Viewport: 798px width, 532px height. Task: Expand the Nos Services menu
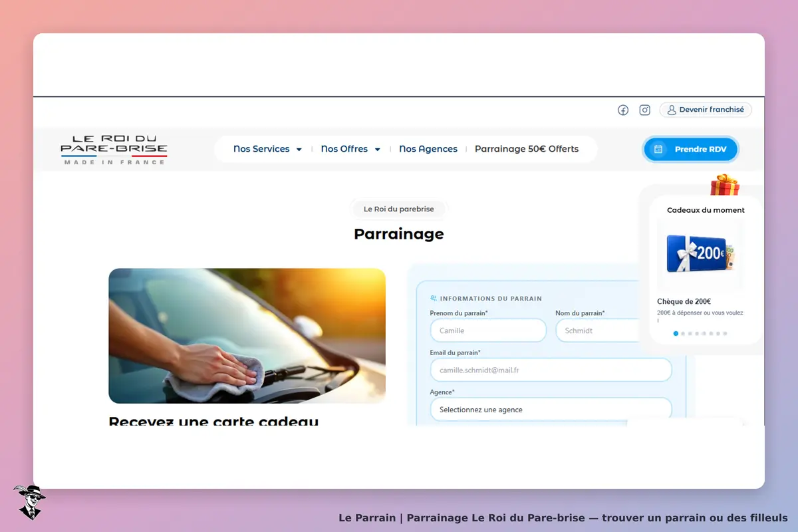tap(267, 149)
